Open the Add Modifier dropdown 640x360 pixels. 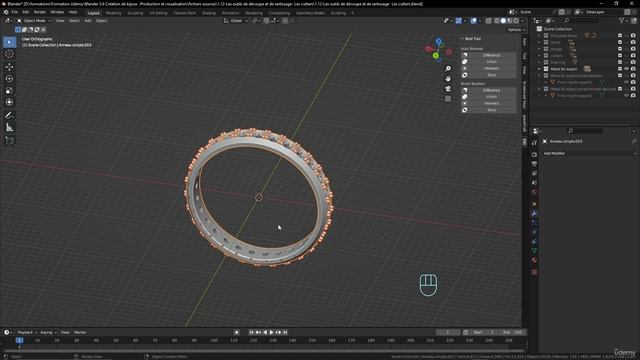pos(589,153)
